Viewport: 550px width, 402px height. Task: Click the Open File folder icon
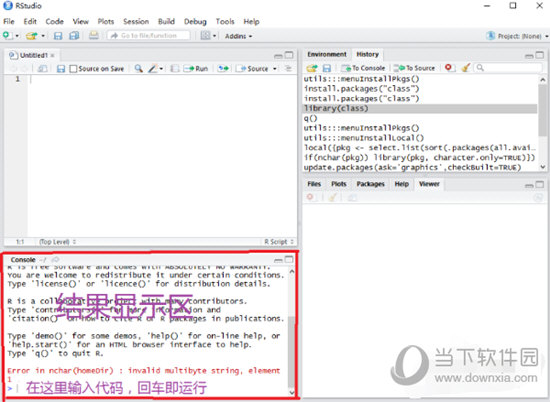[32, 36]
